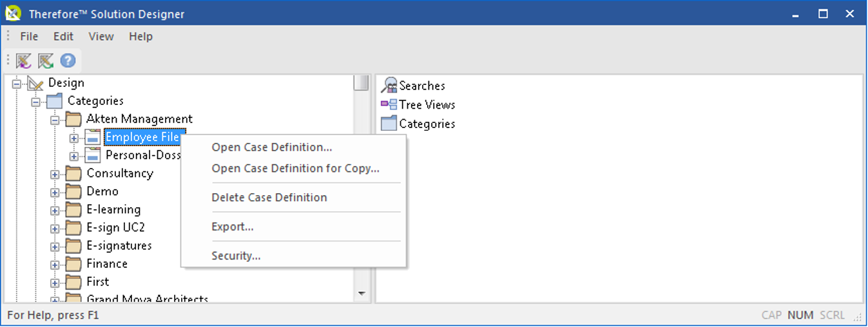The width and height of the screenshot is (868, 327).
Task: Open the View menu
Action: [x=101, y=37]
